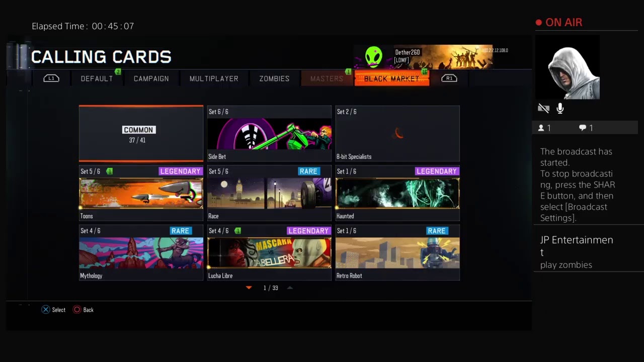Click the JP Entertainment commenter name
This screenshot has width=644, height=362.
pyautogui.click(x=577, y=245)
